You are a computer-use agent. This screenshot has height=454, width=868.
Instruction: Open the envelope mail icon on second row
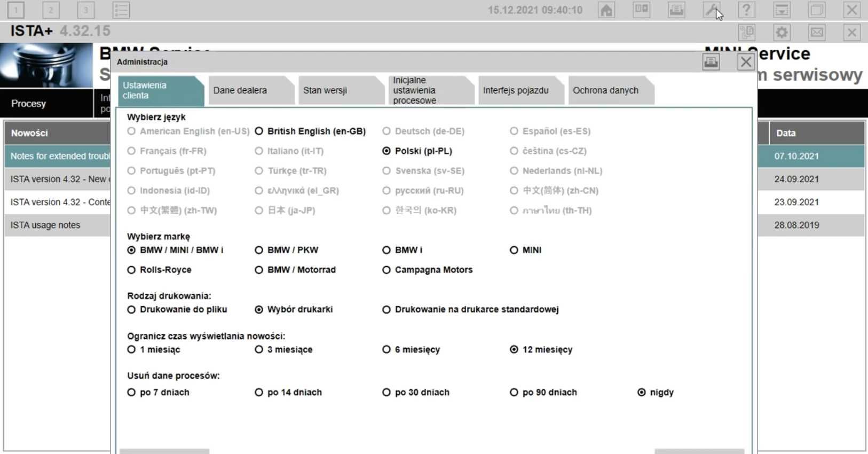817,33
